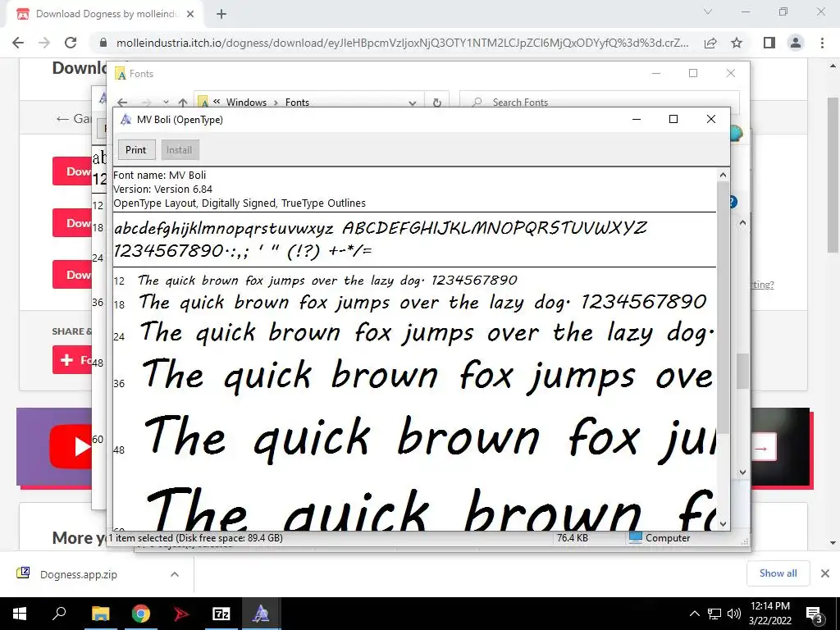
Task: Click the first red Download button on page
Action: coord(72,171)
